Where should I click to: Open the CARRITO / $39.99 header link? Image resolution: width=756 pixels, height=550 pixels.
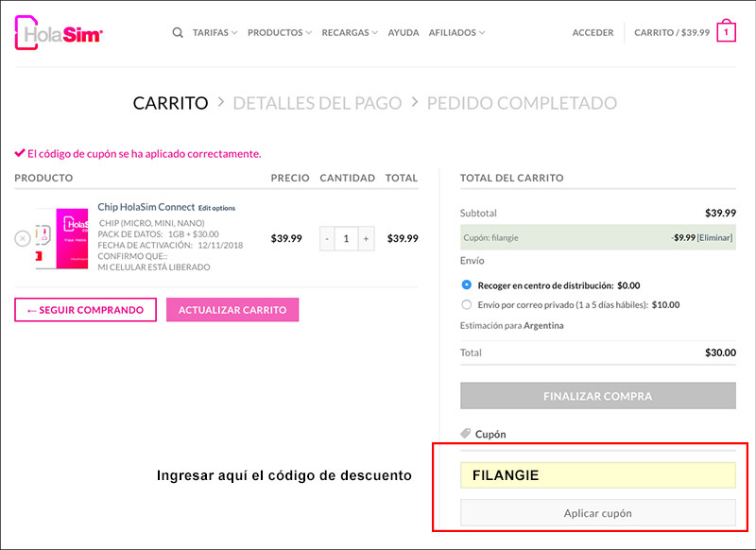pyautogui.click(x=672, y=33)
